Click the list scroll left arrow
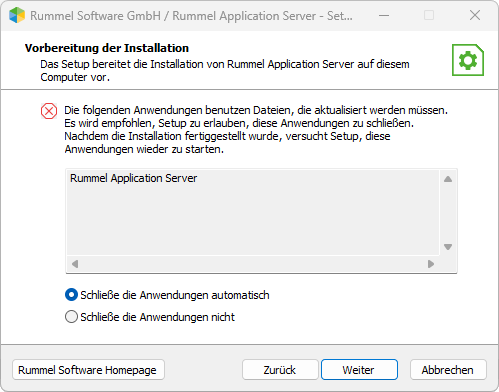Screen dimensions: 499x392 click(75, 264)
